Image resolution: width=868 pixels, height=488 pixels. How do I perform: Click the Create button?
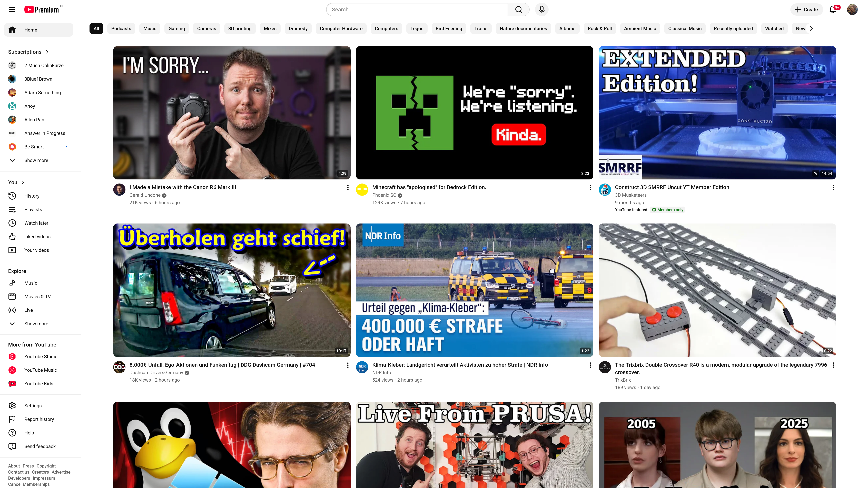point(806,9)
